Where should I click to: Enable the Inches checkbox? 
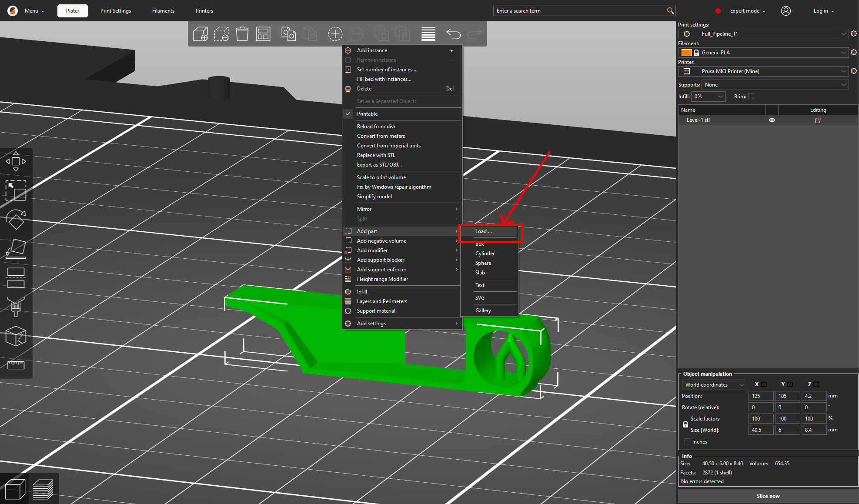pos(687,441)
